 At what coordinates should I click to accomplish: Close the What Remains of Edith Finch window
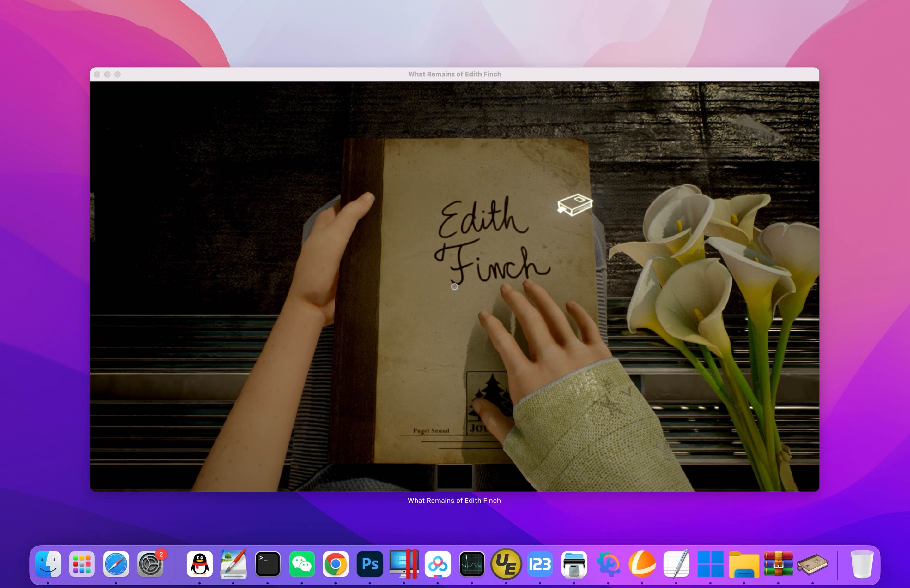pyautogui.click(x=97, y=75)
